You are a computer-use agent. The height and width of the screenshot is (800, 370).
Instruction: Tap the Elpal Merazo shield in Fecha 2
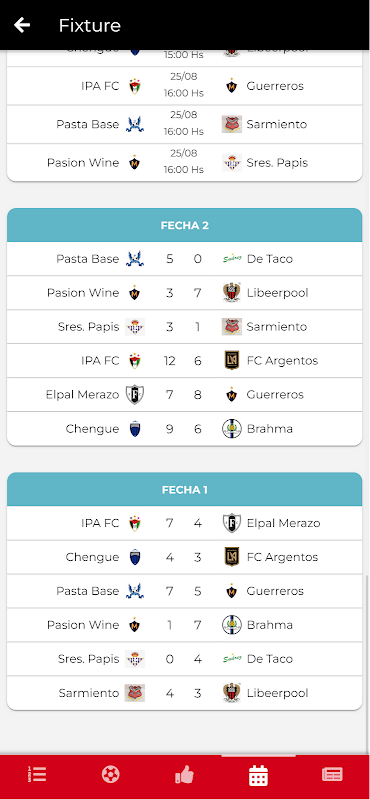(x=135, y=394)
